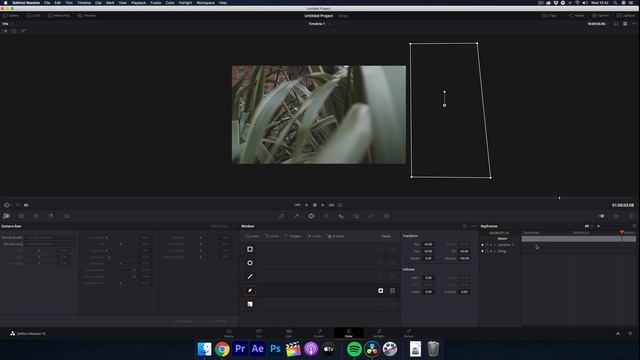Edit the Transform Opacity value field
Viewport: 640px width, 360px height.
click(x=464, y=258)
